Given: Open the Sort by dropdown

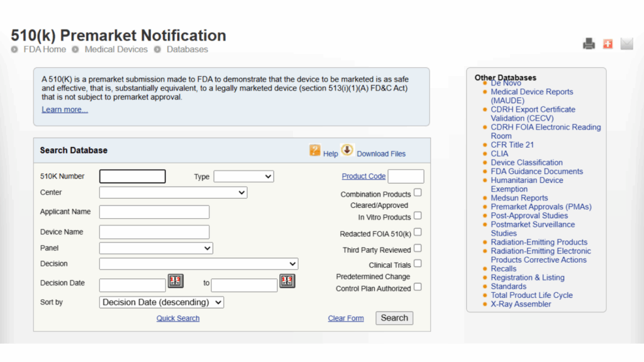Looking at the screenshot, I should coord(162,302).
